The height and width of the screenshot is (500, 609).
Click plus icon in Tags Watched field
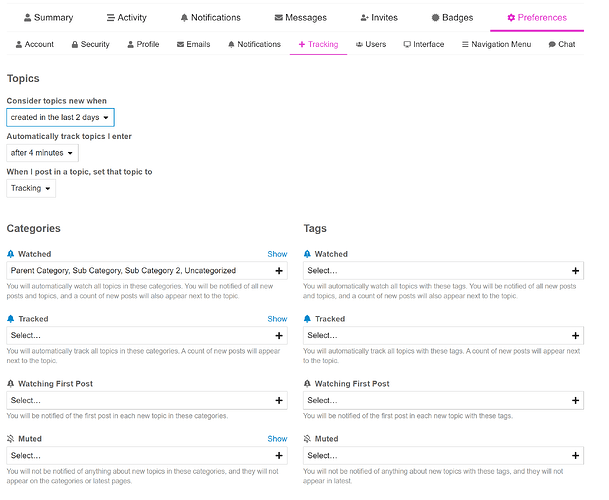click(576, 271)
